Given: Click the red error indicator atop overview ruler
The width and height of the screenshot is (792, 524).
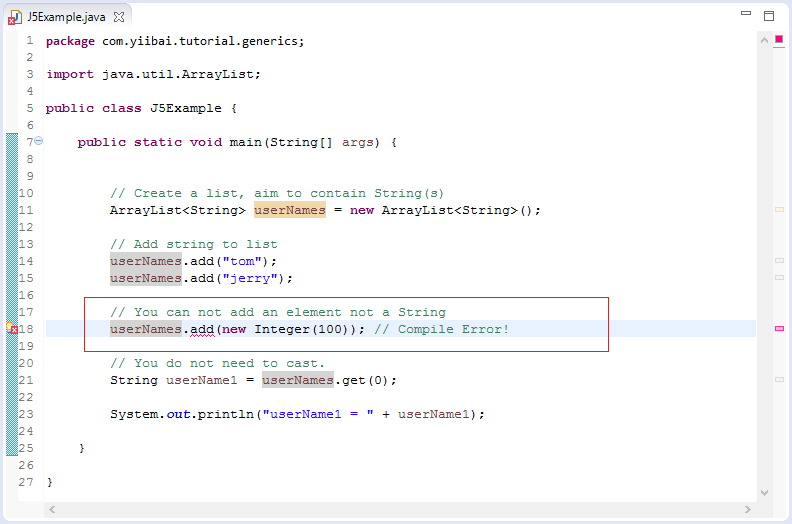Looking at the screenshot, I should pos(779,39).
